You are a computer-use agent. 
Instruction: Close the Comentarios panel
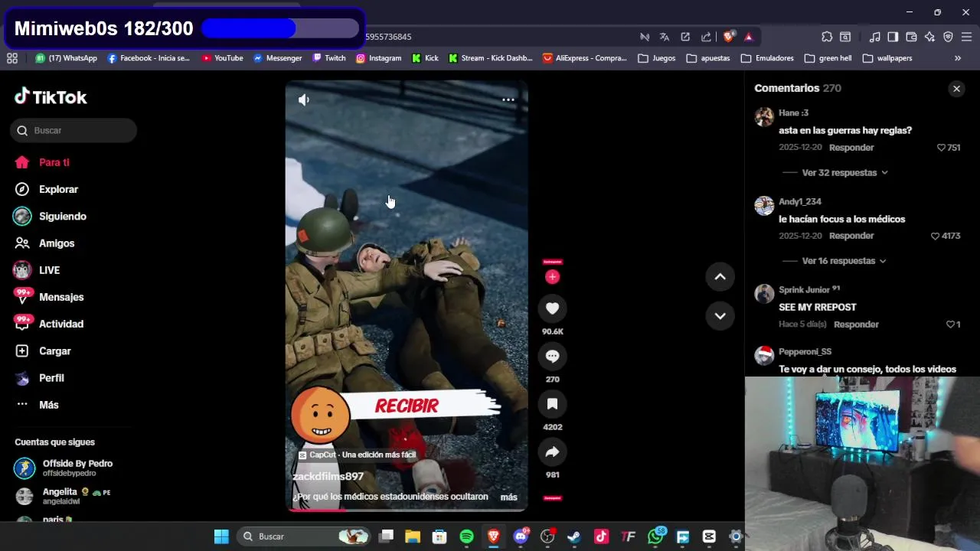[x=956, y=89]
